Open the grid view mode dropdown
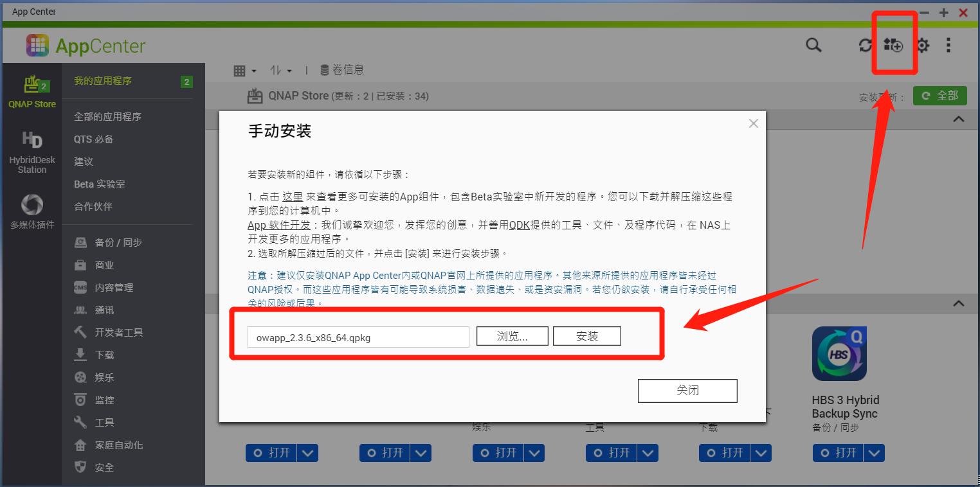 click(246, 69)
